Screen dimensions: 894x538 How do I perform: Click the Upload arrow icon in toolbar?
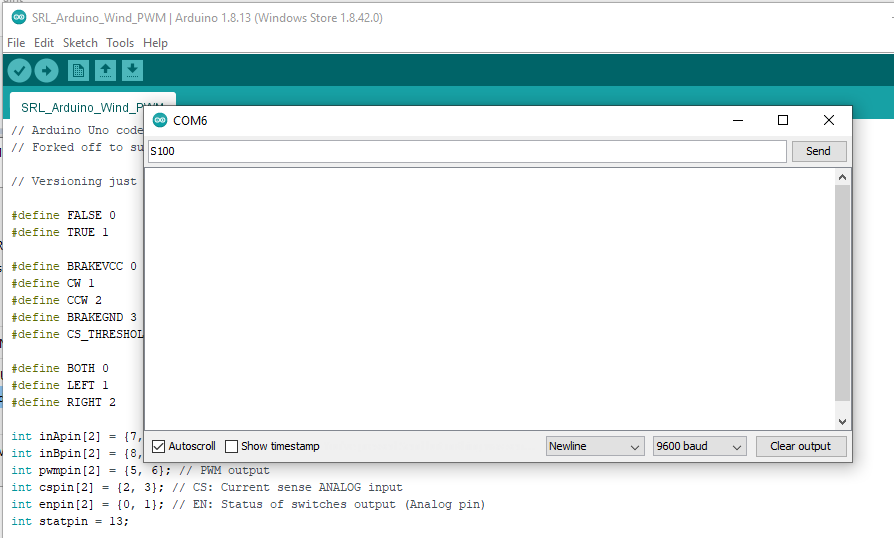coord(46,71)
